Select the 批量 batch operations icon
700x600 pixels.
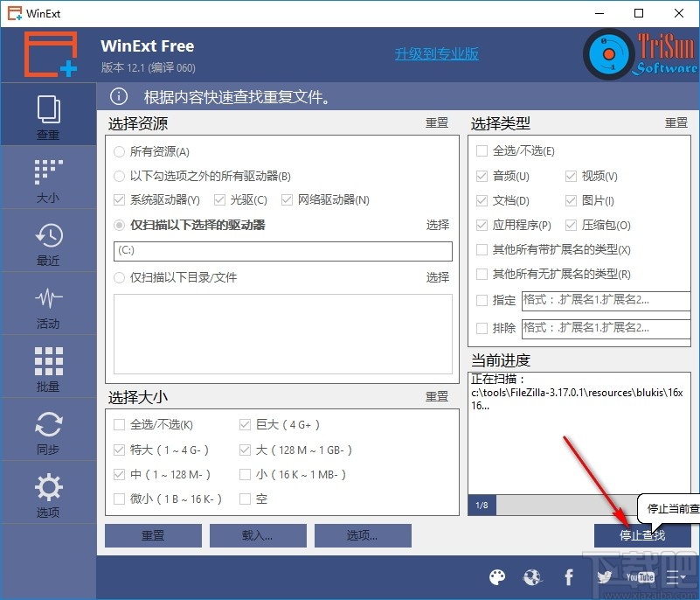[x=48, y=366]
